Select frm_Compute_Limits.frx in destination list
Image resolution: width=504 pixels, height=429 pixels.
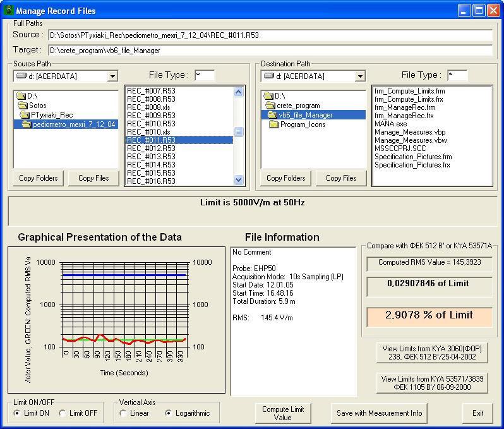click(409, 99)
